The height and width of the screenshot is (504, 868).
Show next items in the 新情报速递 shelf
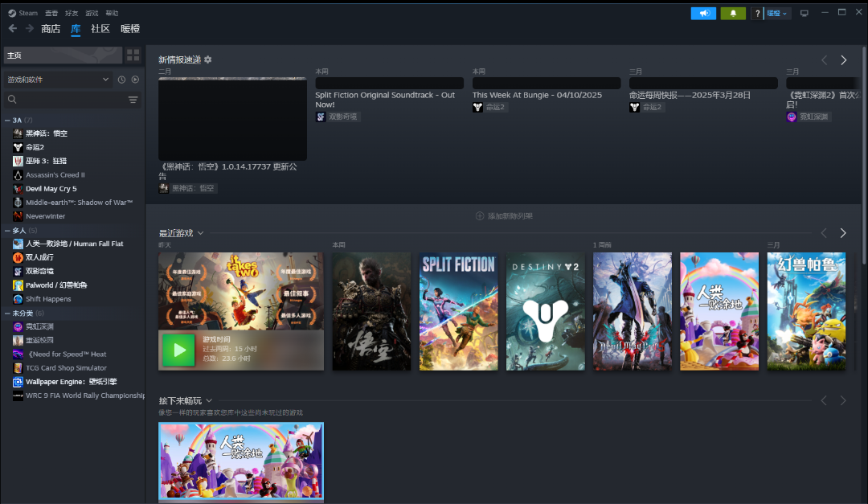[x=844, y=60]
